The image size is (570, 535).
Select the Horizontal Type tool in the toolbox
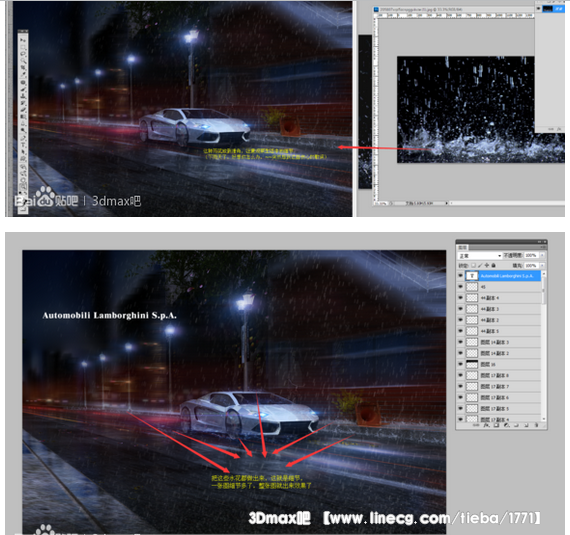(x=23, y=145)
